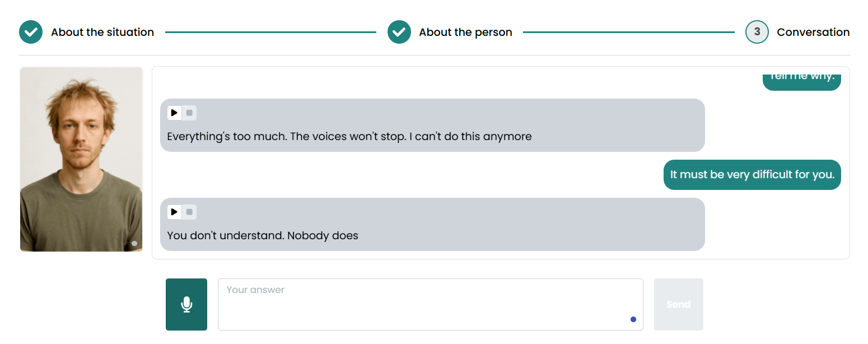
Task: Click the checkmark on About the person step
Action: pos(399,32)
